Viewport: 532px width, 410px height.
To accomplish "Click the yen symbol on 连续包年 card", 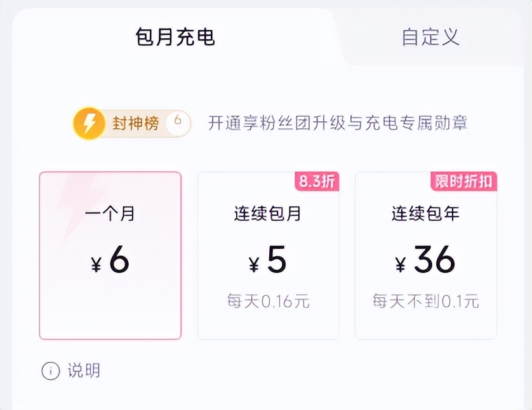I will pyautogui.click(x=401, y=263).
